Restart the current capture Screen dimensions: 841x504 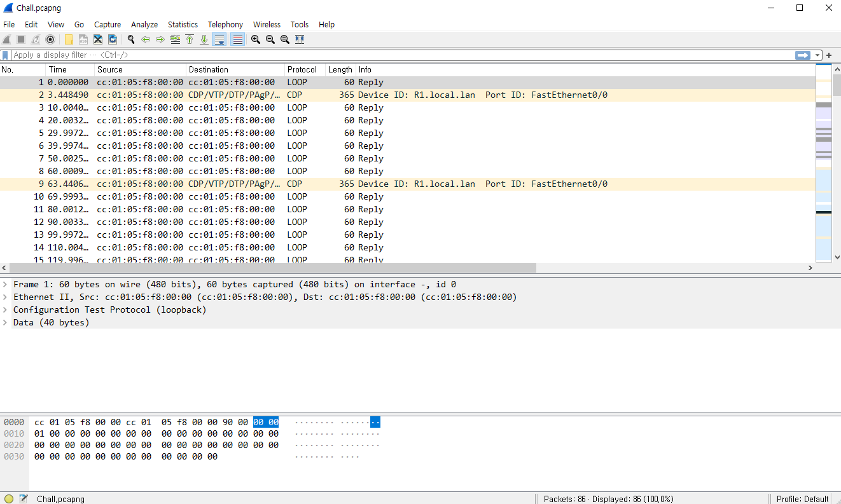pyautogui.click(x=36, y=39)
